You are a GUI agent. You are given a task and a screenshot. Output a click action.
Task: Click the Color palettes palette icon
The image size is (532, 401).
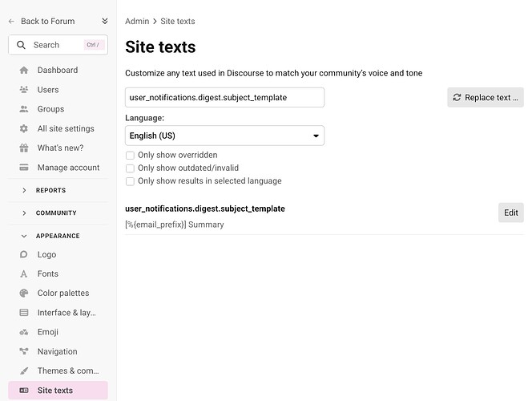24,293
